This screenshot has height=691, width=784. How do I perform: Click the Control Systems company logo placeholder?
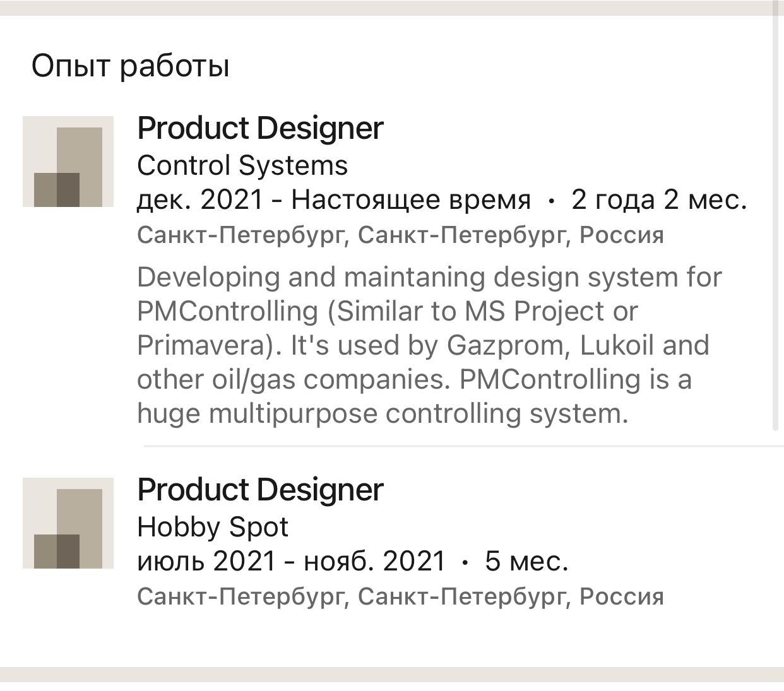pos(68,162)
